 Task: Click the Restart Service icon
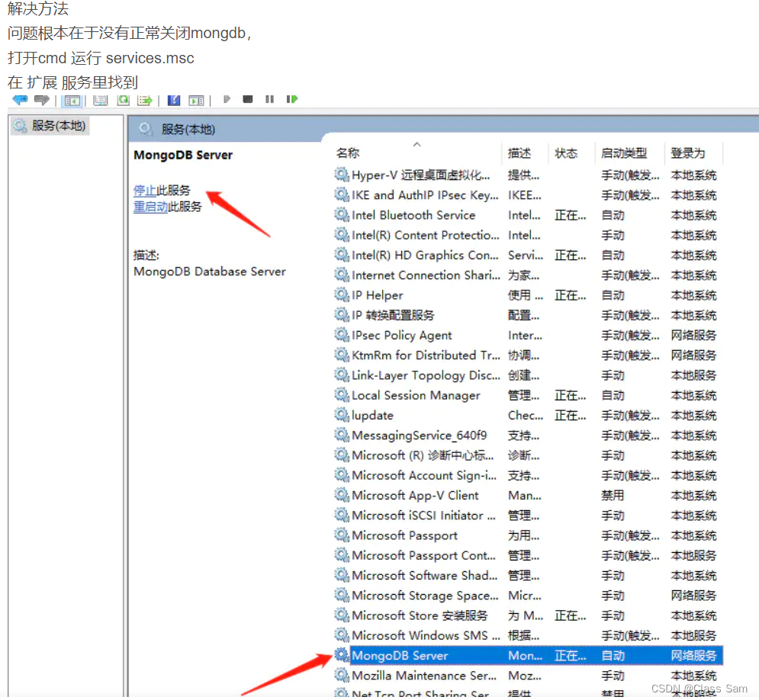[x=291, y=99]
